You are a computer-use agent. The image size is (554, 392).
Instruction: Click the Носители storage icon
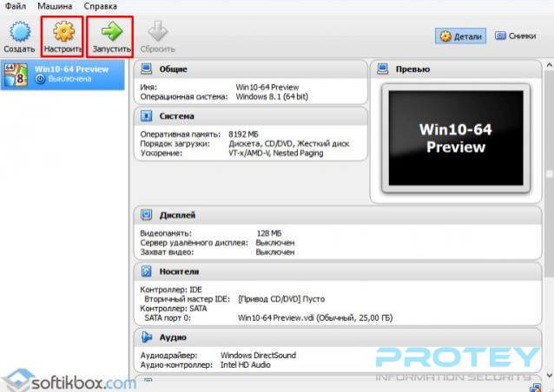tap(145, 271)
